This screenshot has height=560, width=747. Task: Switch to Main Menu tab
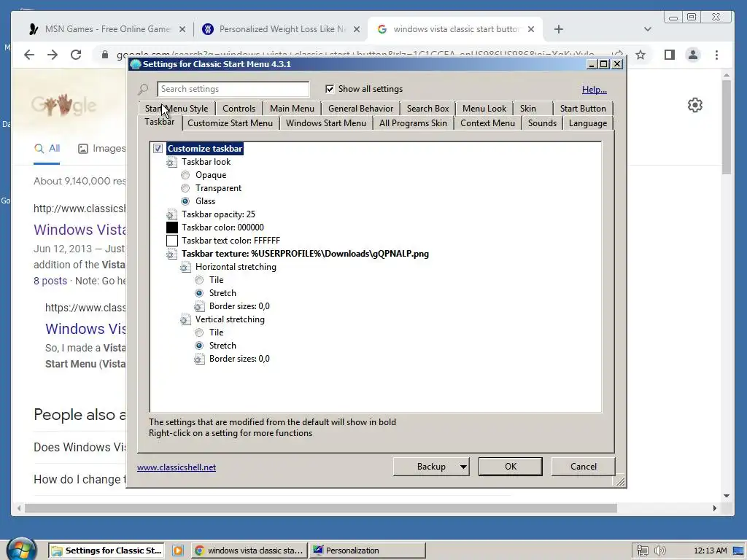click(x=292, y=109)
